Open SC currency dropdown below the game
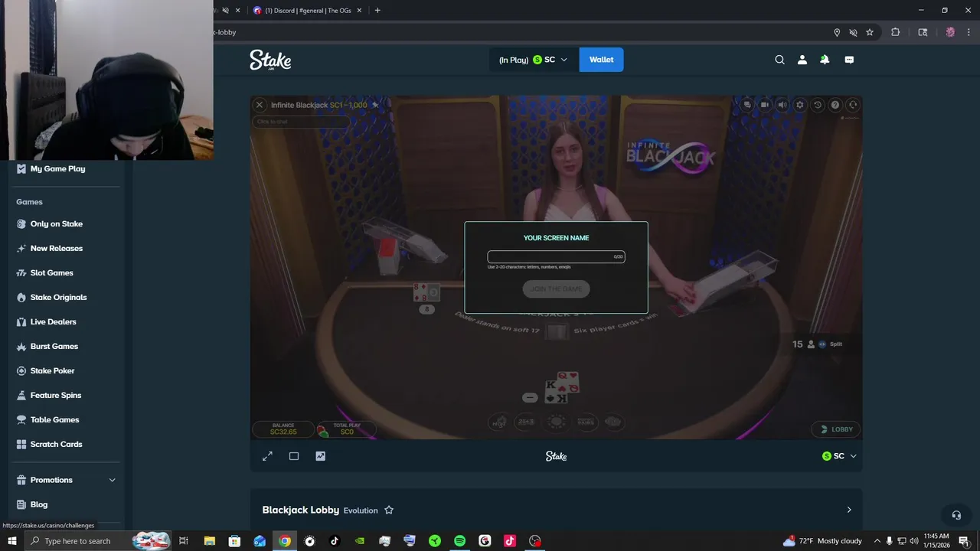Viewport: 980px width, 551px height. click(x=839, y=456)
